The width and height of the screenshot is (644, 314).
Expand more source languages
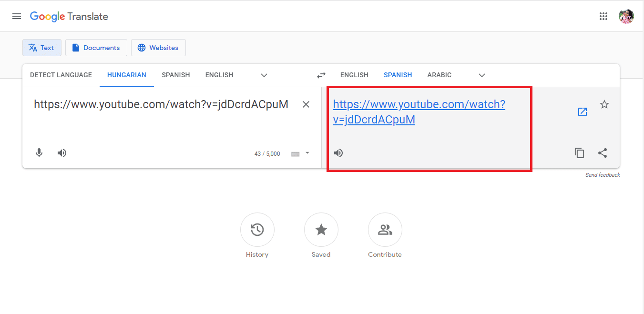click(x=264, y=75)
